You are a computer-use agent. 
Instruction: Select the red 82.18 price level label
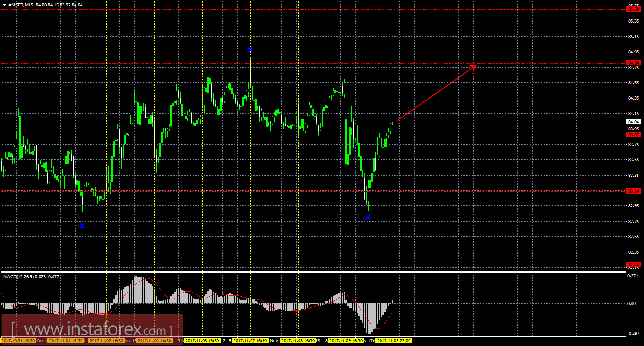634,264
